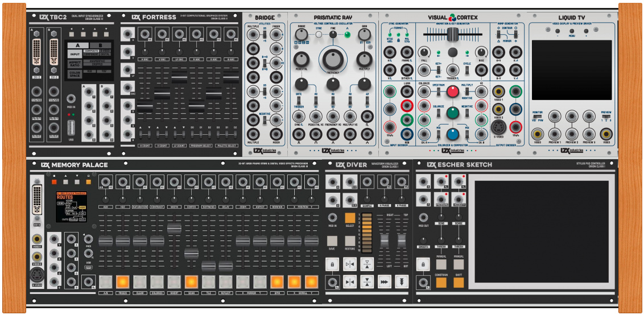Viewport: 644px width, 315px height.
Task: Click the MIDI OUT jack on Escher Sketch
Action: point(423,218)
